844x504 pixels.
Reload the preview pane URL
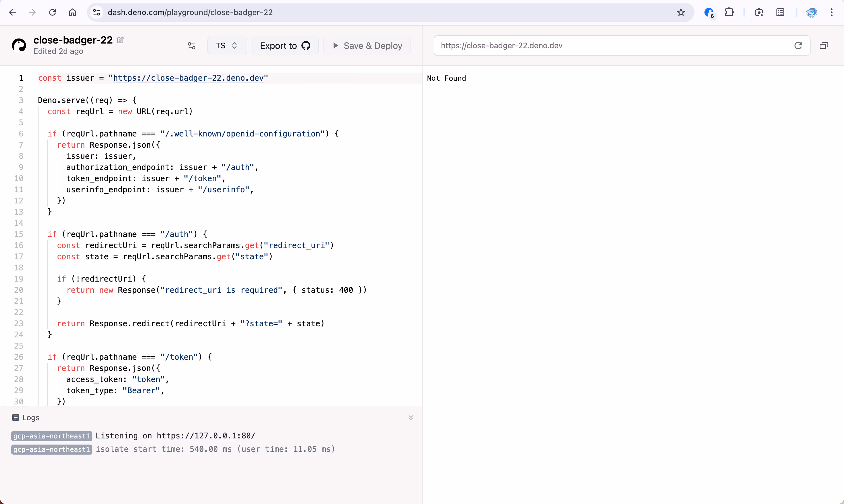coord(798,45)
